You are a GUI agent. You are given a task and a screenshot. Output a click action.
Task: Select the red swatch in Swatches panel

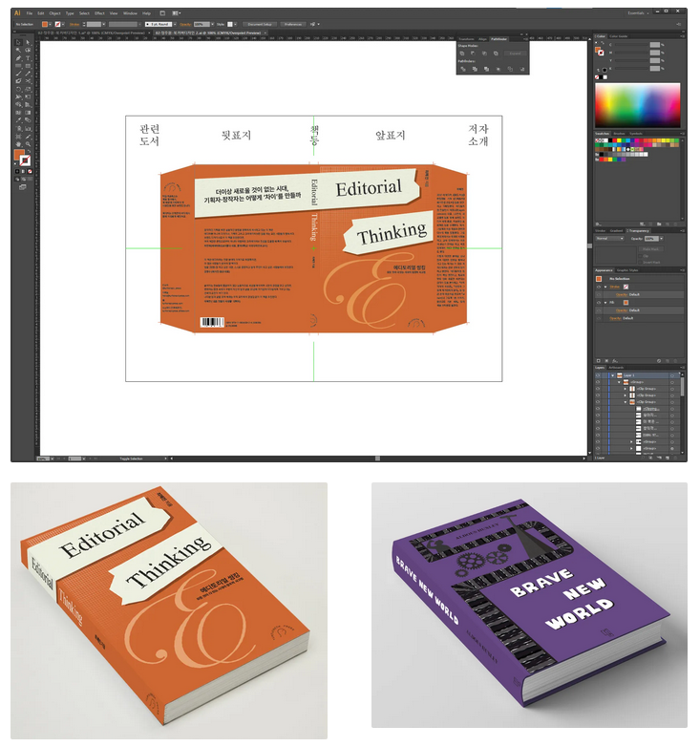614,140
